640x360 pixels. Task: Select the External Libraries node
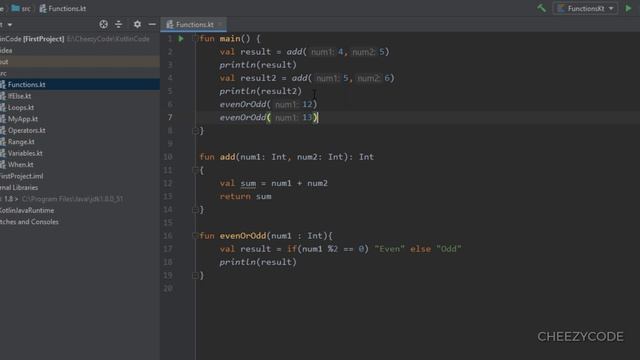pos(19,187)
